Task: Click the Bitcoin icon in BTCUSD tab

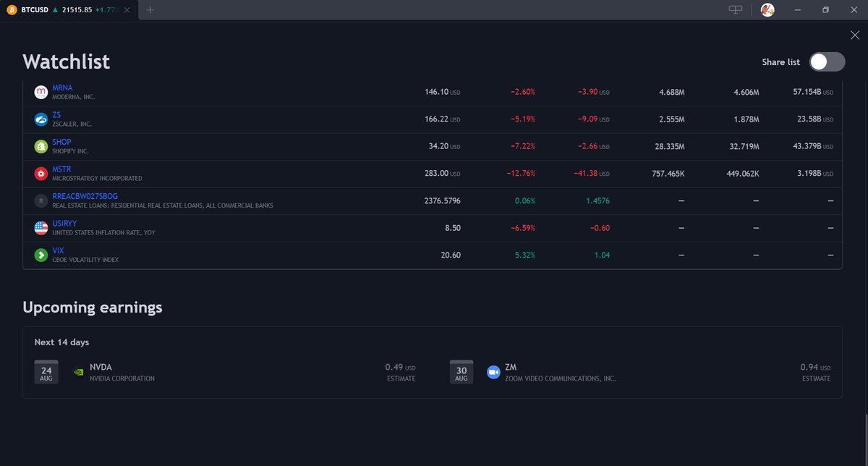Action: tap(11, 10)
